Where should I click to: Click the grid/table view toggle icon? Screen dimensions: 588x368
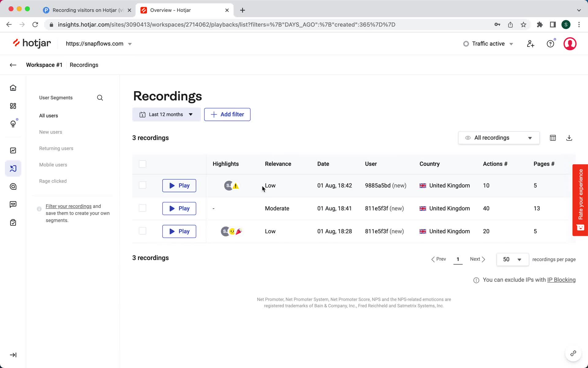coord(553,138)
